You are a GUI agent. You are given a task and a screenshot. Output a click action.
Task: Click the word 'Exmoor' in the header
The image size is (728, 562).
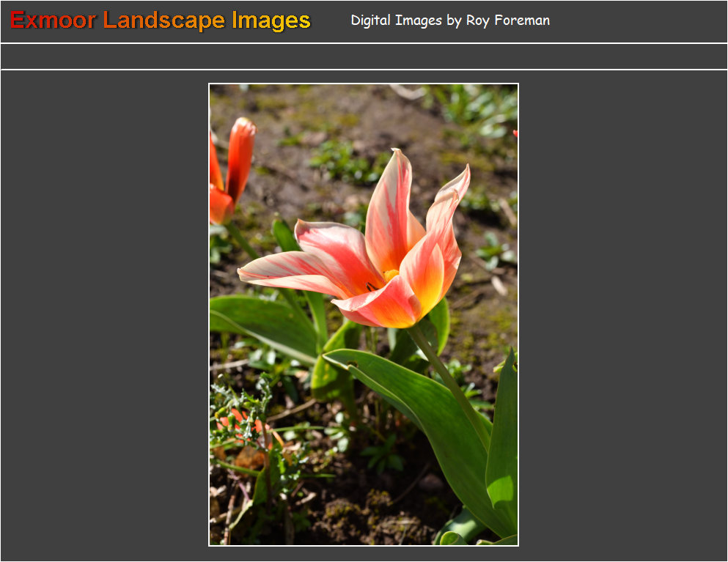pyautogui.click(x=53, y=21)
